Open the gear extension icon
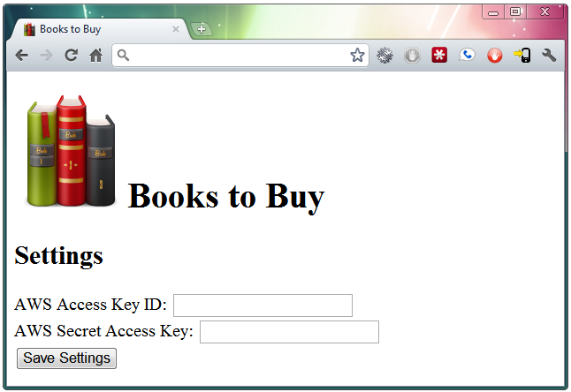 click(x=384, y=56)
